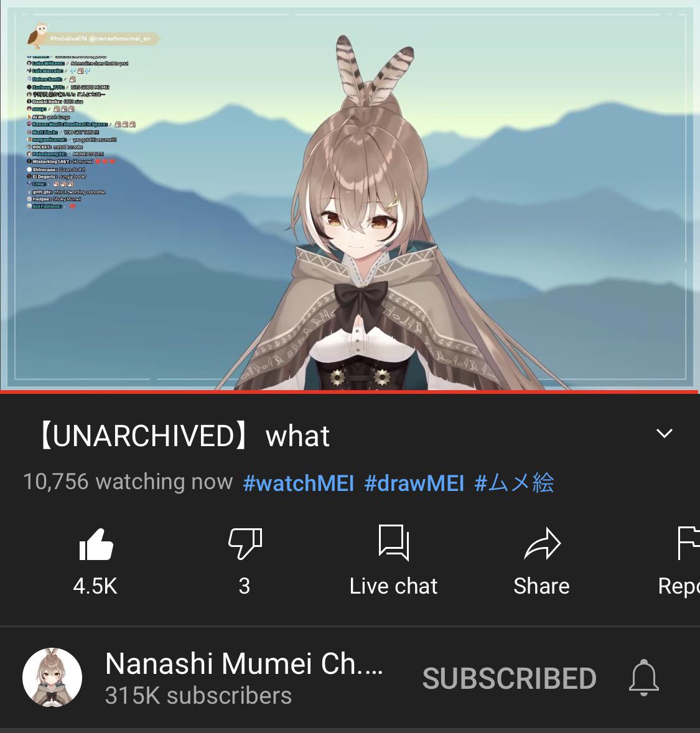The height and width of the screenshot is (733, 700).
Task: Click the red video progress bar
Action: click(349, 392)
